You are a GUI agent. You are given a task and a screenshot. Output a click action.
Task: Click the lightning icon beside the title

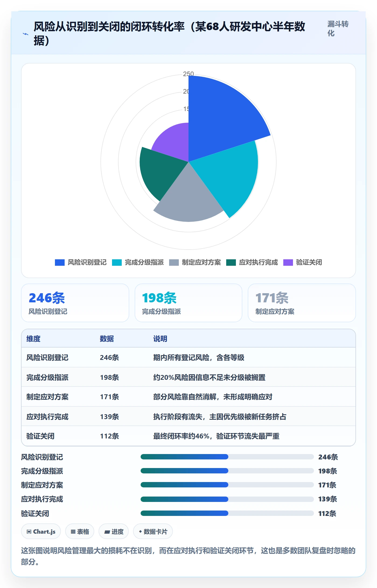click(x=26, y=34)
